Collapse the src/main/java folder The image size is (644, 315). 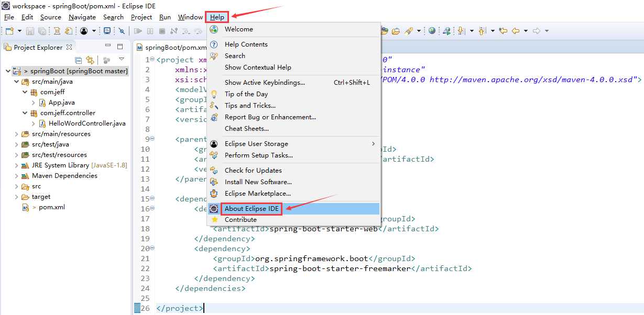[17, 82]
